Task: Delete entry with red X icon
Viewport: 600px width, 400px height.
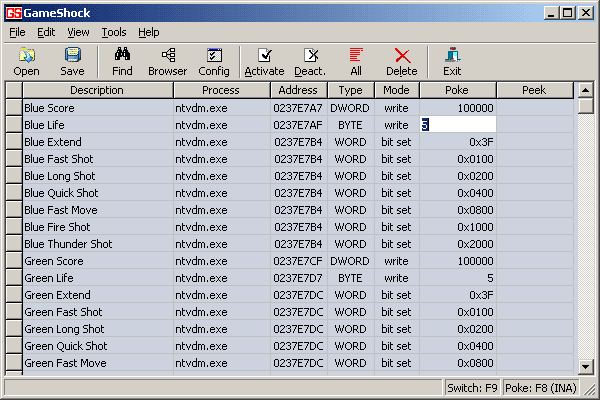Action: pyautogui.click(x=402, y=61)
